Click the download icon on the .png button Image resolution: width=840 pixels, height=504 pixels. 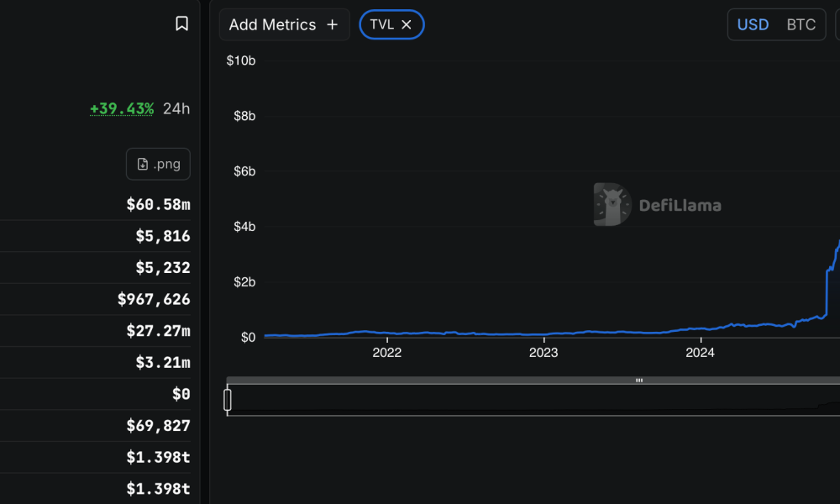[142, 164]
